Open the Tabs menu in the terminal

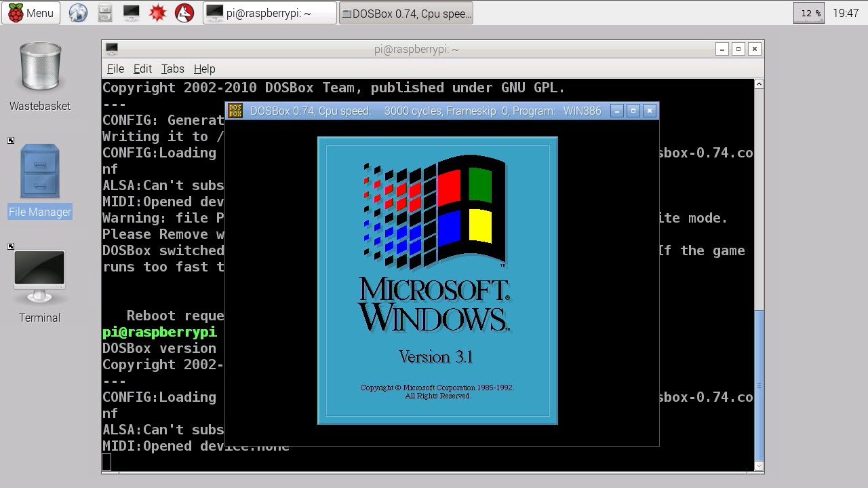pyautogui.click(x=172, y=69)
